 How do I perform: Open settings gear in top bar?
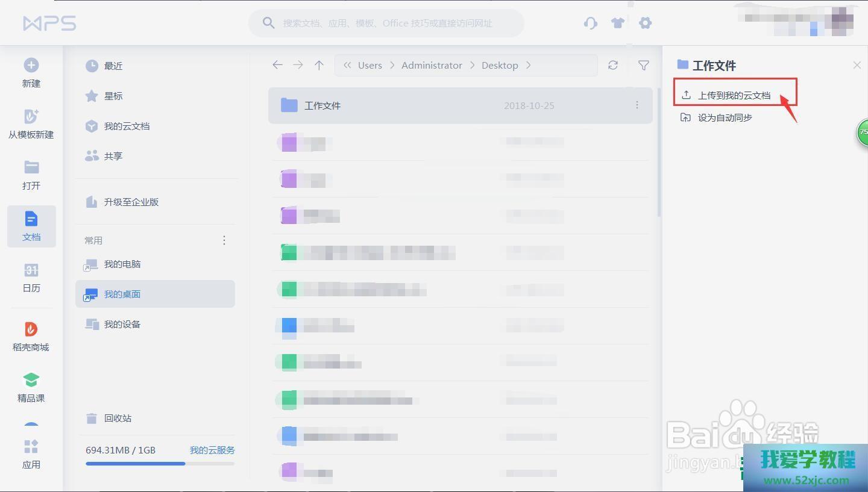pos(645,23)
